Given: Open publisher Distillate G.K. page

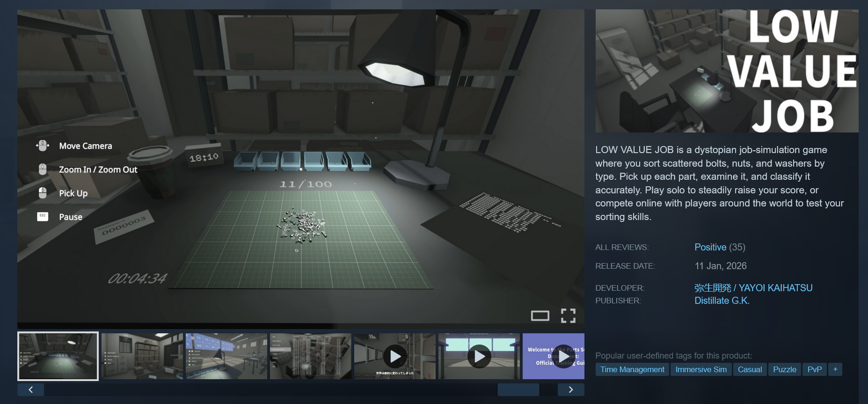Looking at the screenshot, I should click(722, 301).
